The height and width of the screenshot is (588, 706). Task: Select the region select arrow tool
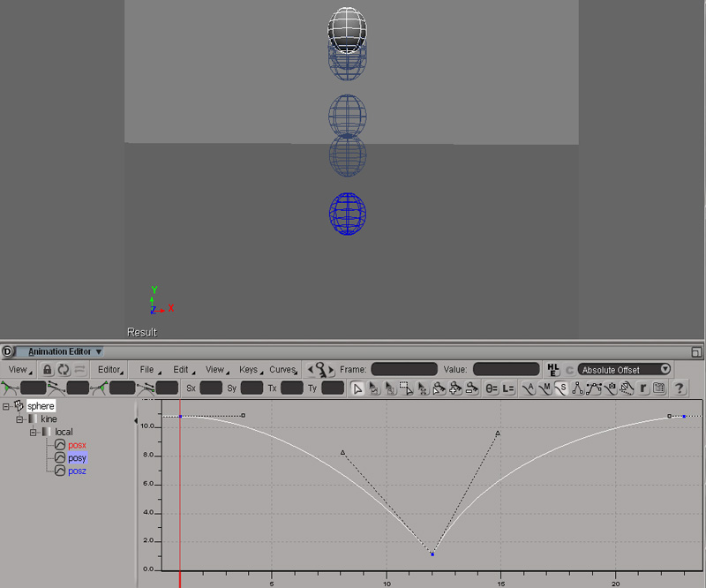[x=390, y=388]
